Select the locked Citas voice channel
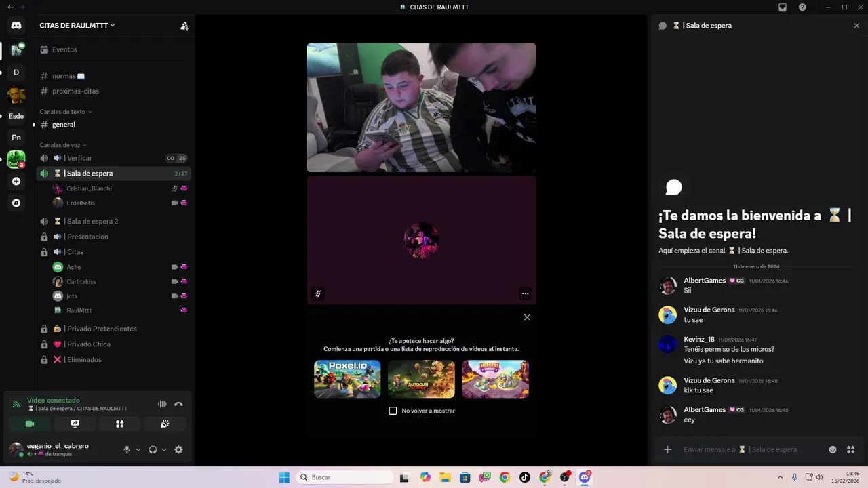The width and height of the screenshot is (868, 488). pyautogui.click(x=113, y=252)
